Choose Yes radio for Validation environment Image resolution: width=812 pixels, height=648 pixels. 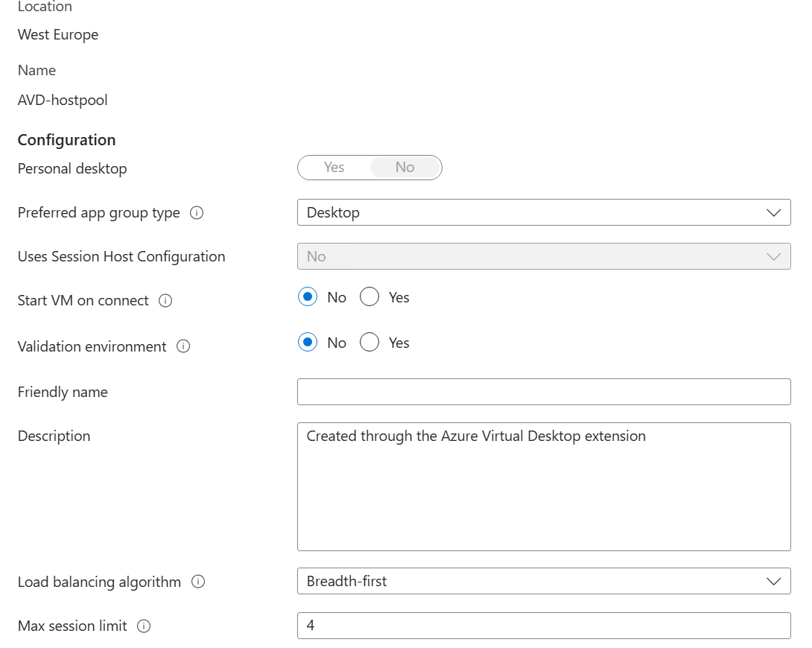point(369,342)
